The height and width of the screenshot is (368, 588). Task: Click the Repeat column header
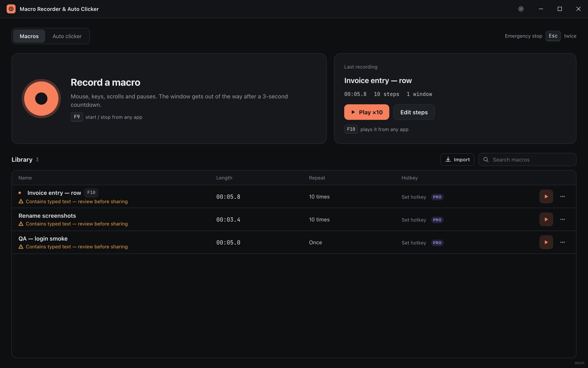point(317,178)
